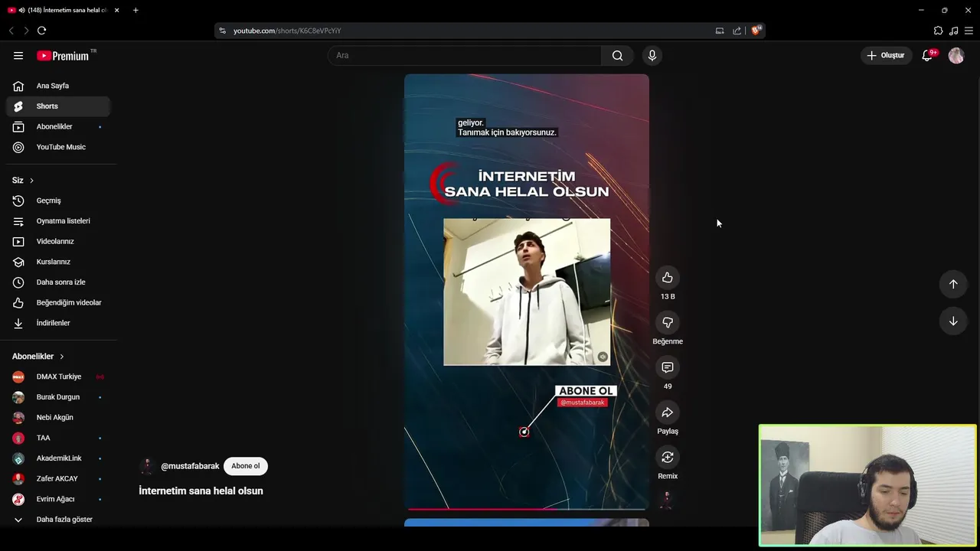Click the title İnternetim sana helal olsun

coord(201,491)
